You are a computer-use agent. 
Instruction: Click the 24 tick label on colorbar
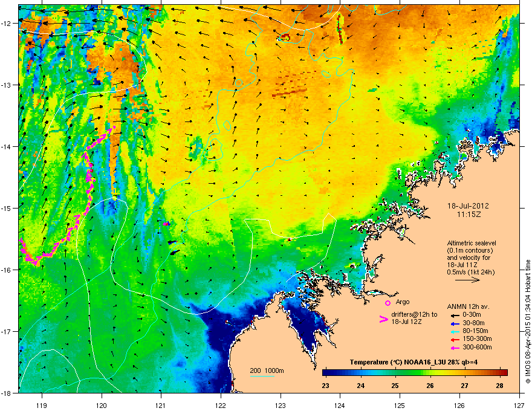(x=361, y=386)
